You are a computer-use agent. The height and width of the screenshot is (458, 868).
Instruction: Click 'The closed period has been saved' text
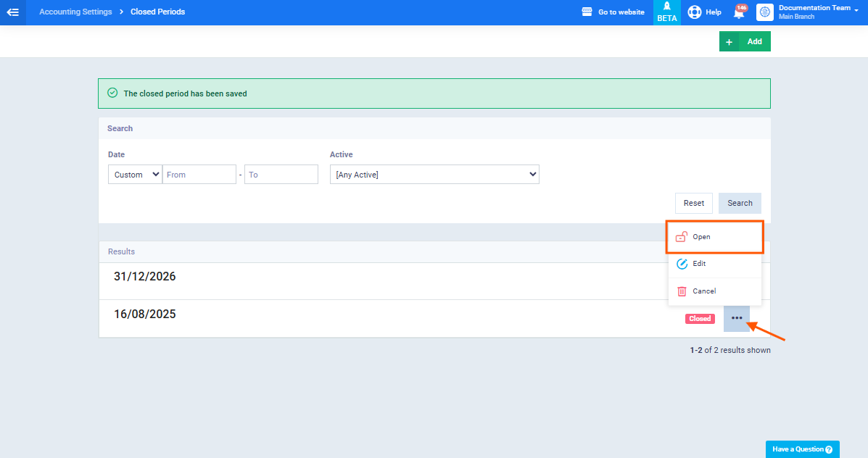185,93
